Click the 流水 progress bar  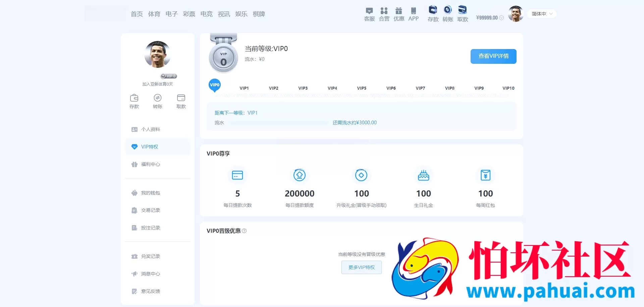click(x=278, y=123)
